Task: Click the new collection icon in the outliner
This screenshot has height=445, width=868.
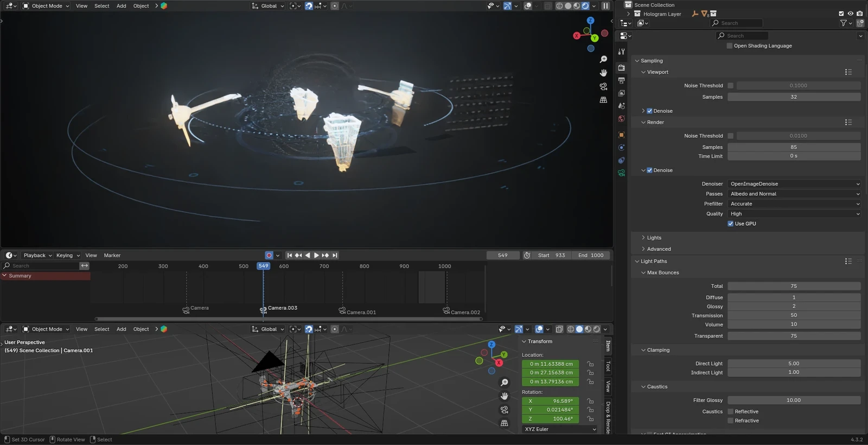Action: click(x=860, y=23)
